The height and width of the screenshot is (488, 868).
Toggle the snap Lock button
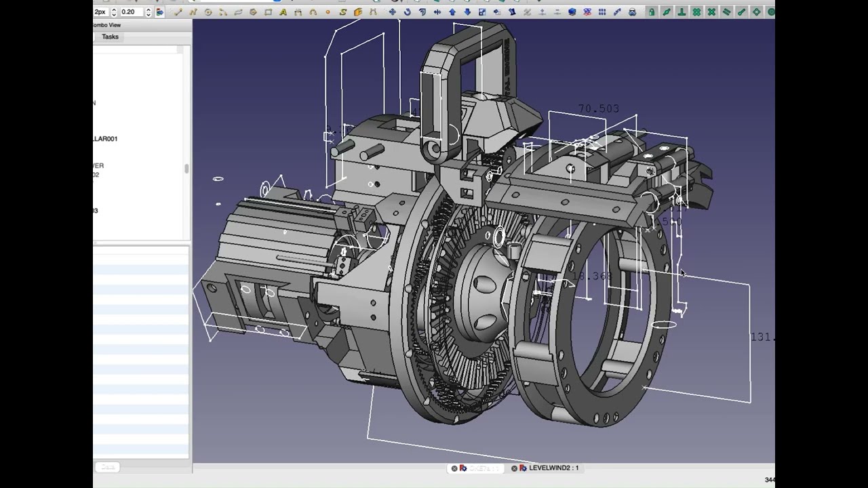coord(652,12)
